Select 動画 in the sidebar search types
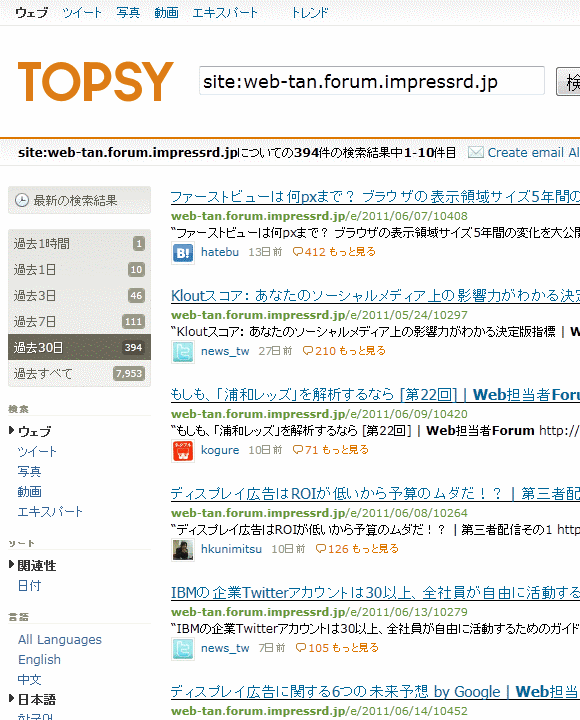The width and height of the screenshot is (580, 720). [29, 492]
